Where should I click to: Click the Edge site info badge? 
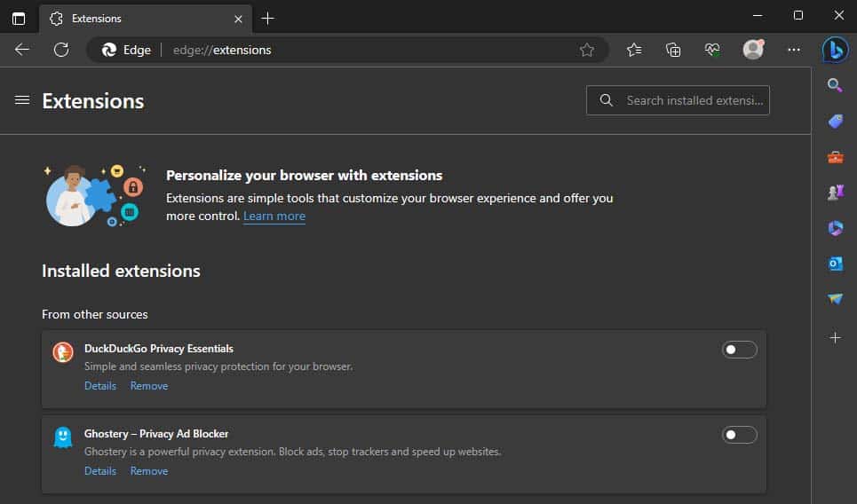[x=126, y=50]
